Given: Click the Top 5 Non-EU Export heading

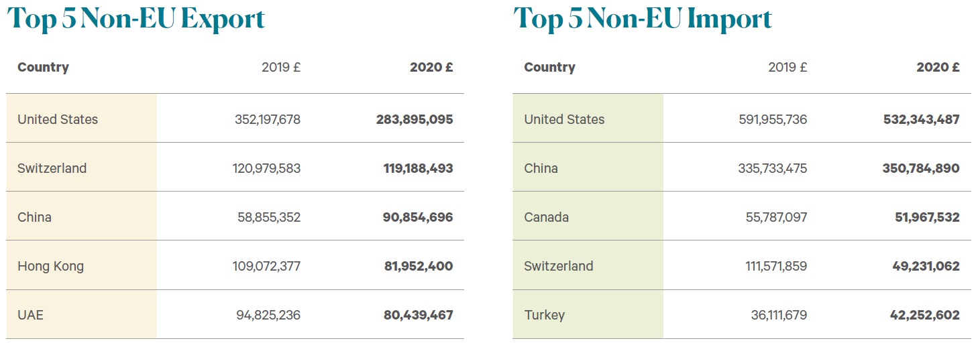Looking at the screenshot, I should click(136, 19).
